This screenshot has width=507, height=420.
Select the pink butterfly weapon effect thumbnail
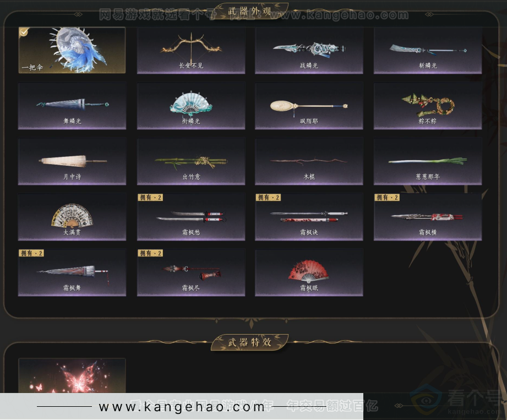[72, 377]
